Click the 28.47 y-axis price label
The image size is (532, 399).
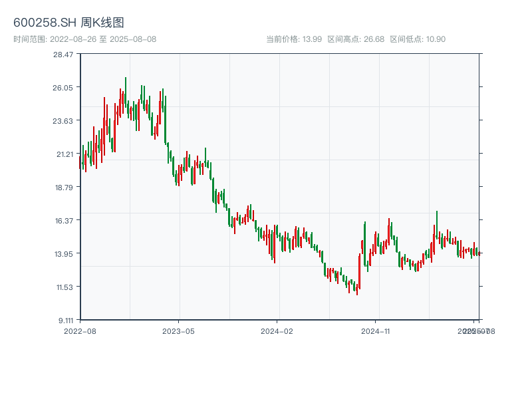click(x=63, y=54)
